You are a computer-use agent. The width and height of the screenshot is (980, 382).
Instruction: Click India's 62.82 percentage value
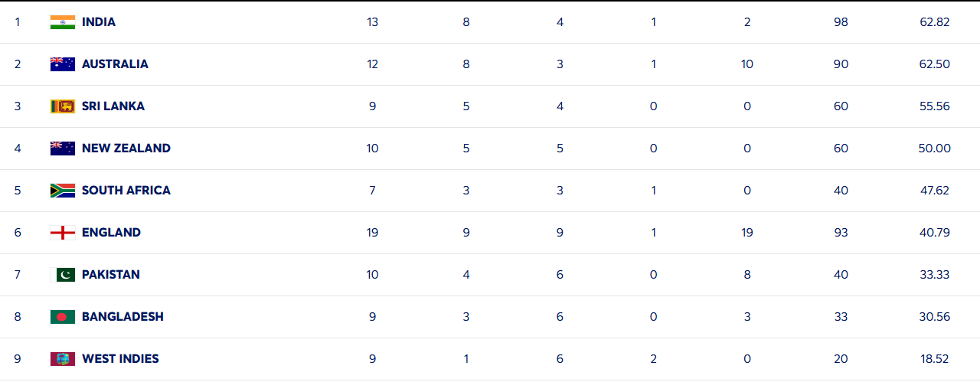[934, 22]
